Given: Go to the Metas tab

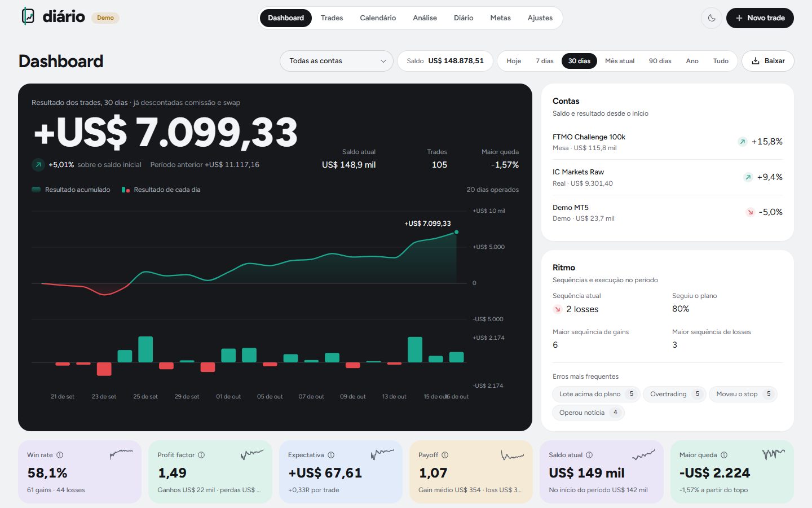Looking at the screenshot, I should pyautogui.click(x=500, y=18).
